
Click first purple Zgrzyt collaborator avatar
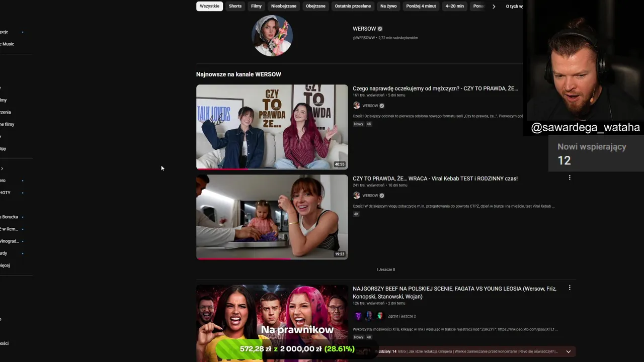click(358, 316)
